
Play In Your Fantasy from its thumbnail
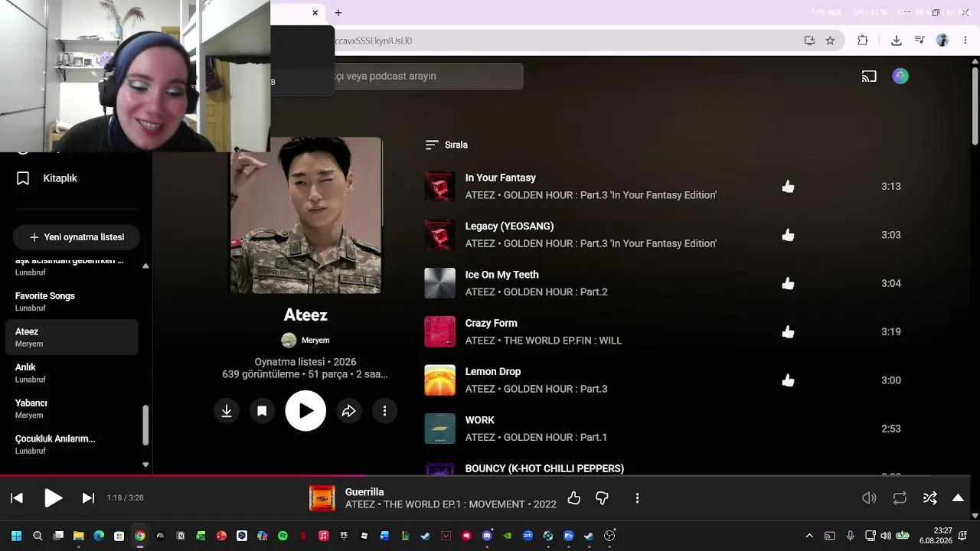click(440, 187)
